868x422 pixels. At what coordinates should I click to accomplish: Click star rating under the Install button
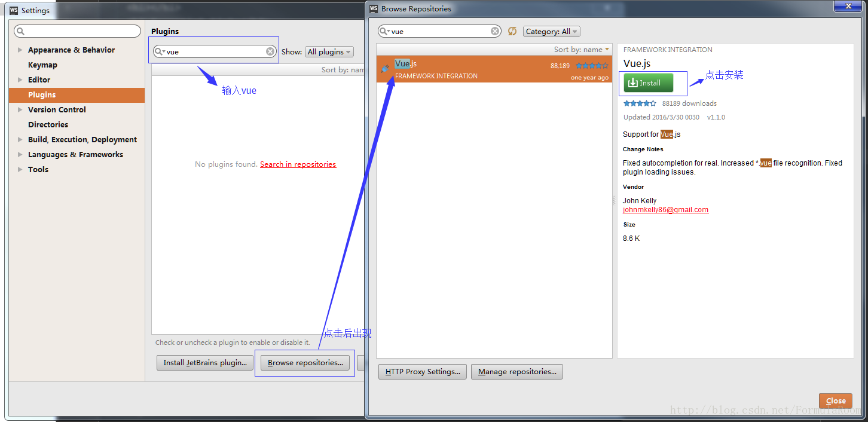(x=640, y=103)
